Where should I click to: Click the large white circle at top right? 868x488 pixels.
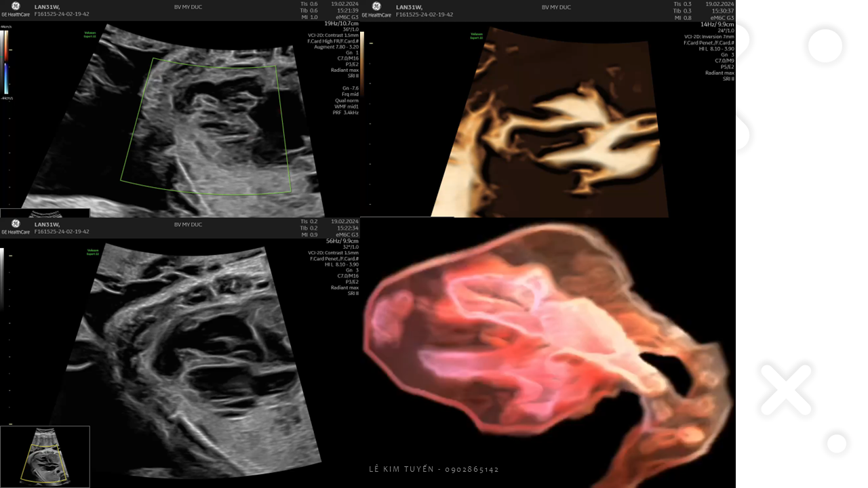click(x=825, y=46)
